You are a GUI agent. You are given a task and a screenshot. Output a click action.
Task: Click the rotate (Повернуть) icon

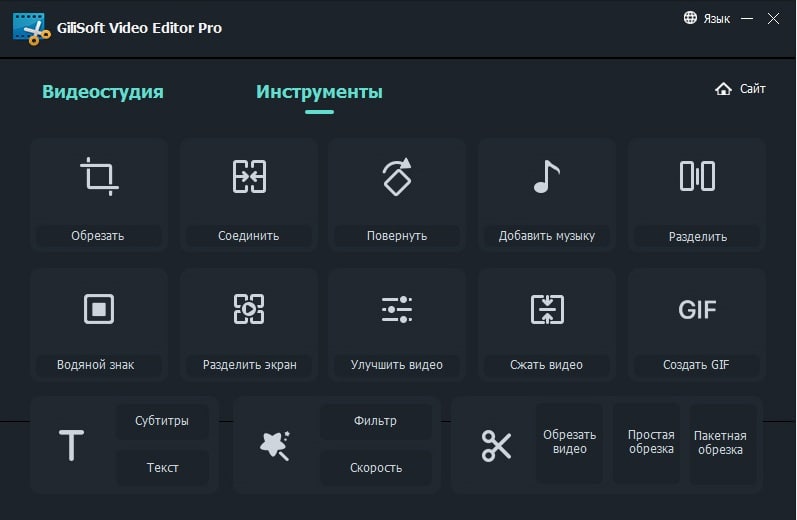[x=397, y=176]
